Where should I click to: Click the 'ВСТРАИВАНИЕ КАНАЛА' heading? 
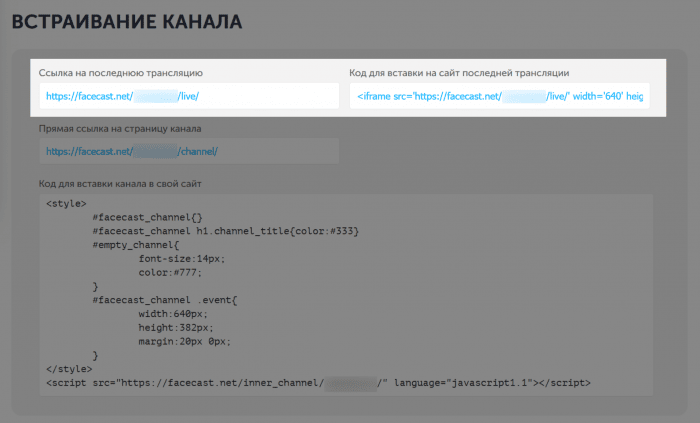pos(127,22)
